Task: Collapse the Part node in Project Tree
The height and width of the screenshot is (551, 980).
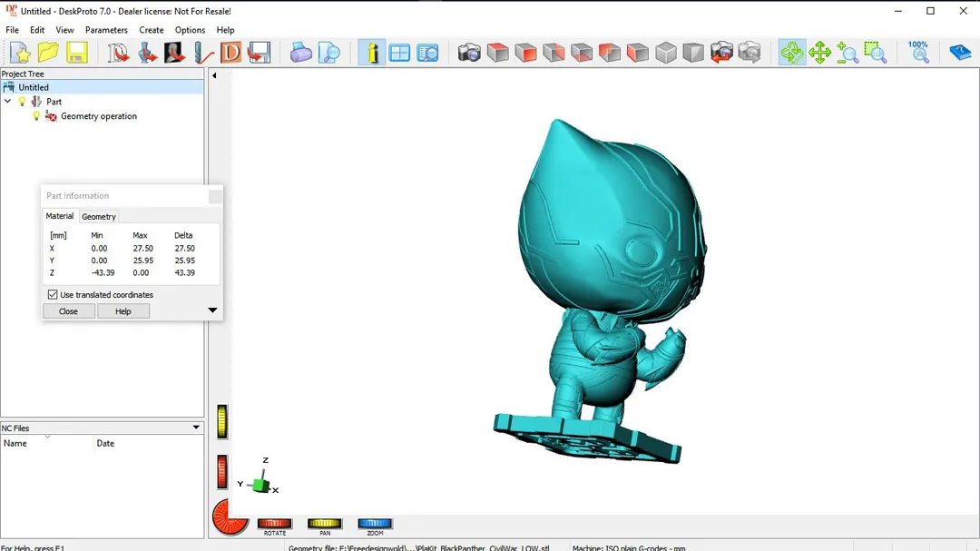Action: tap(7, 102)
